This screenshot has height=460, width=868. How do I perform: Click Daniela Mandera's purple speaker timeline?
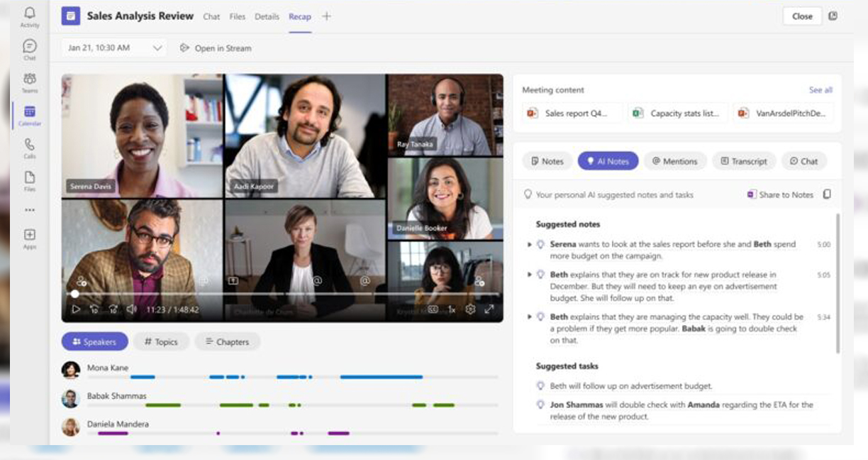click(x=292, y=433)
